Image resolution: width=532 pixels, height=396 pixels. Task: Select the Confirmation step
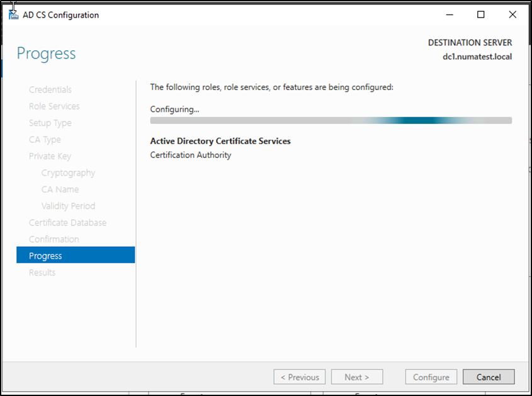tap(54, 239)
